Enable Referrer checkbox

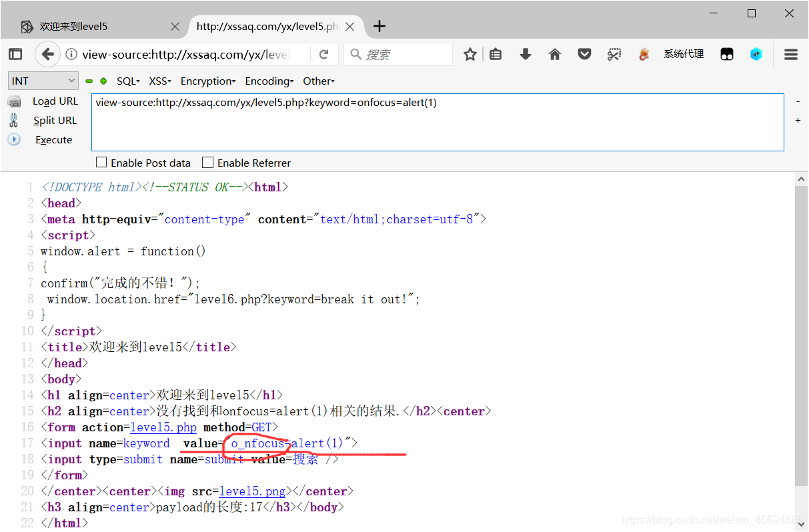(x=207, y=162)
